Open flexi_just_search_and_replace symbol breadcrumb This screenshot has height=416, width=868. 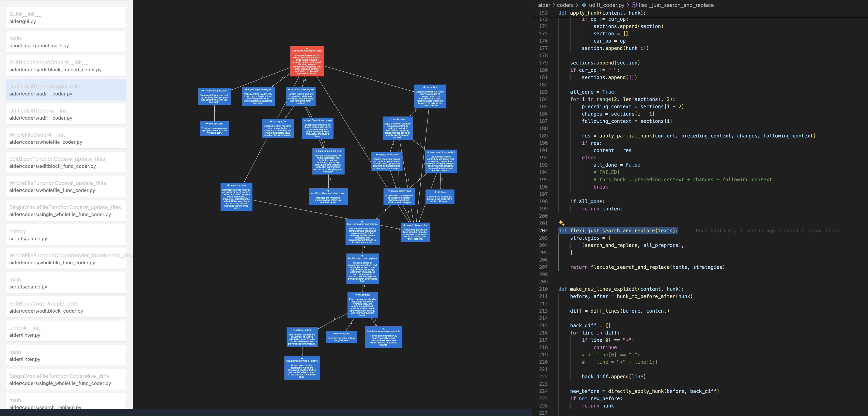point(676,5)
